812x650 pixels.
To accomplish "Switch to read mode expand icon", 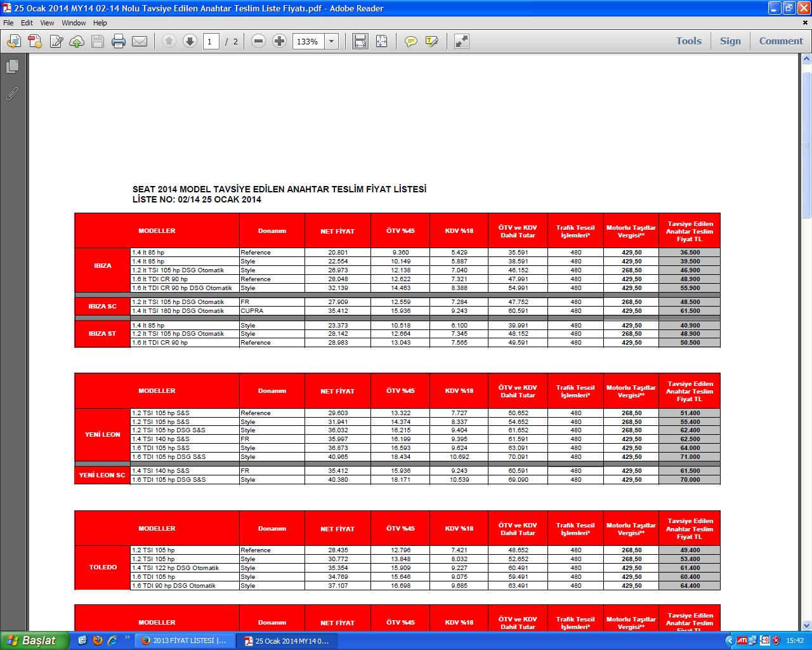I will pyautogui.click(x=462, y=41).
